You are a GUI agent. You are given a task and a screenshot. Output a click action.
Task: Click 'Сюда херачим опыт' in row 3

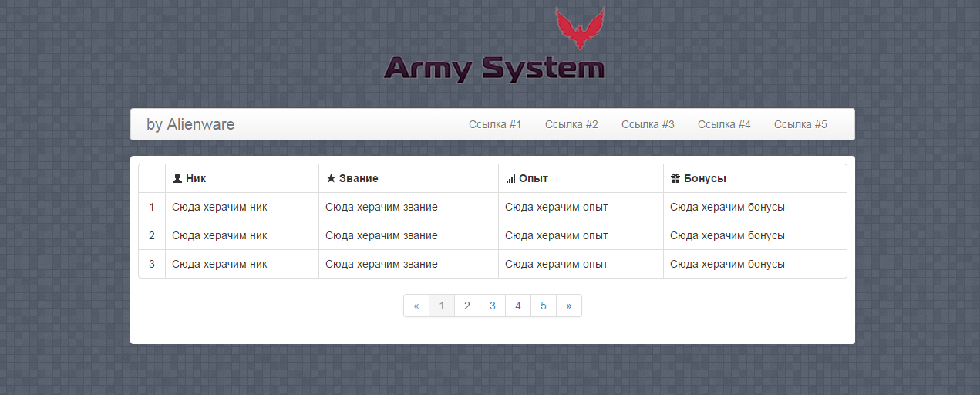557,264
